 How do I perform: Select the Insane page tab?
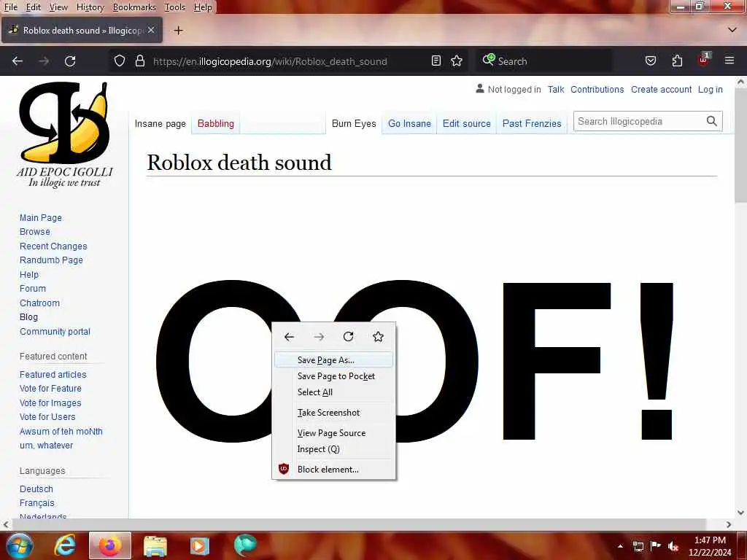(160, 123)
